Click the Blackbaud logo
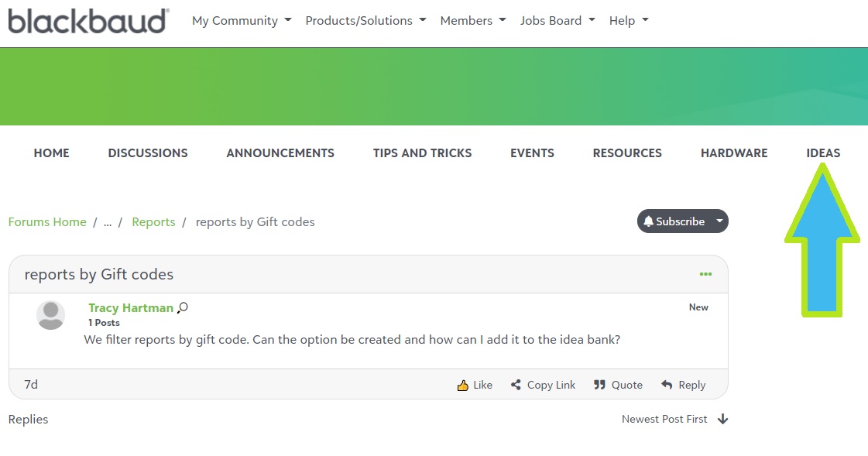The height and width of the screenshot is (456, 868). [88, 21]
